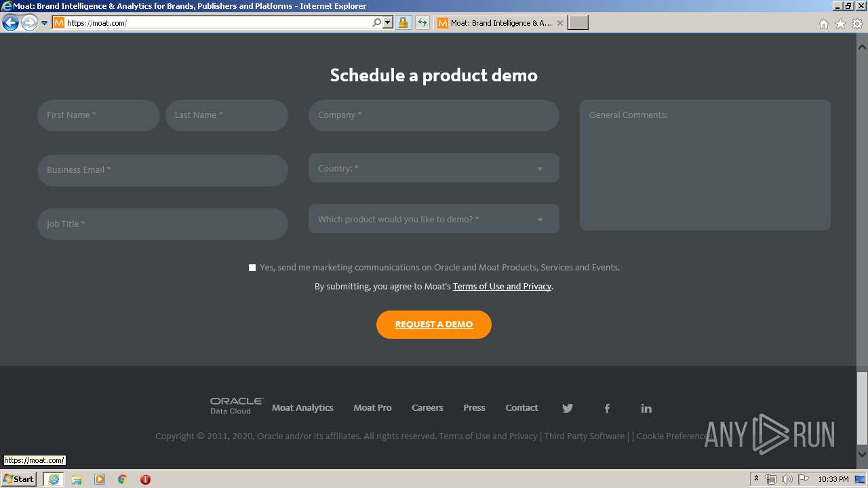Open the product to demo dropdown
Viewport: 868px width, 488px height.
434,219
